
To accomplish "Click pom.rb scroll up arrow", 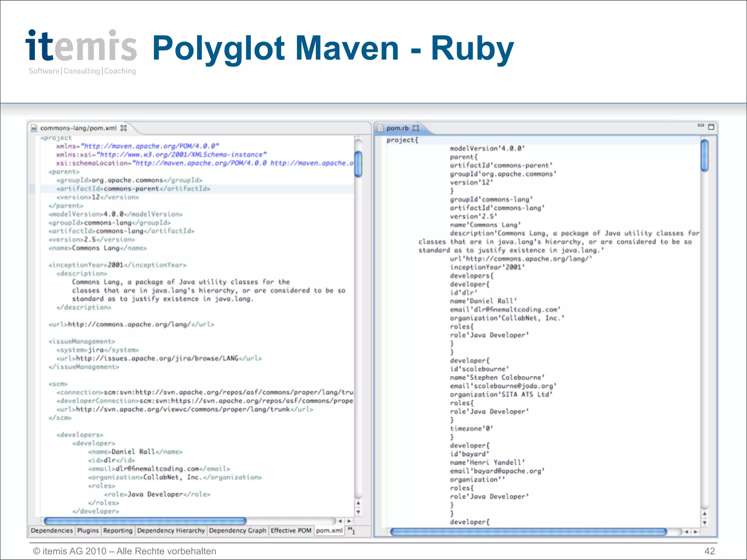I will (x=705, y=514).
